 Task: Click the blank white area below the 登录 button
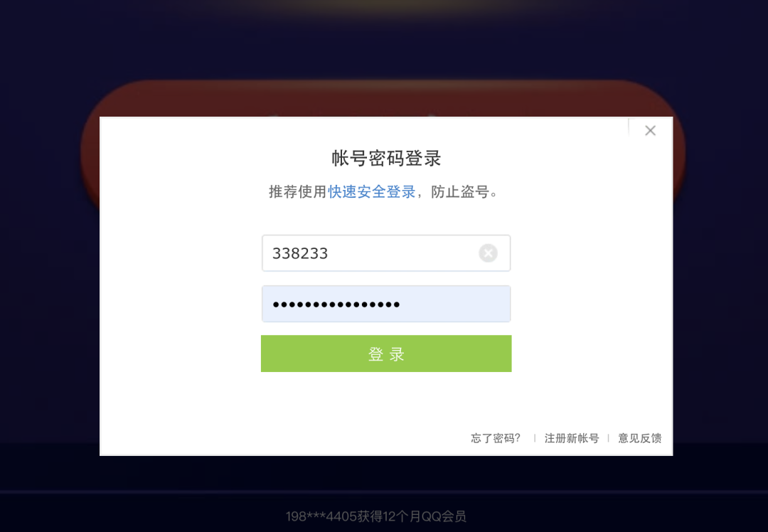[x=386, y=399]
